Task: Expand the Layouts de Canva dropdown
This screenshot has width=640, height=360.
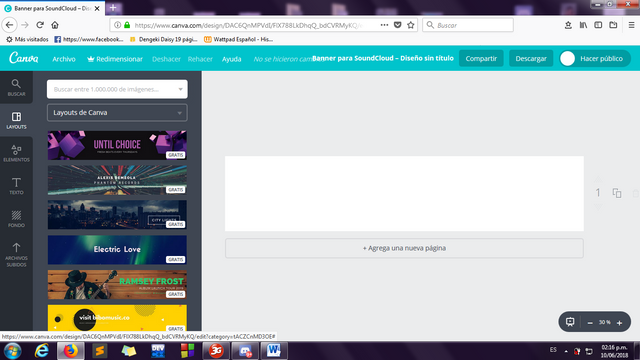Action: click(x=117, y=113)
